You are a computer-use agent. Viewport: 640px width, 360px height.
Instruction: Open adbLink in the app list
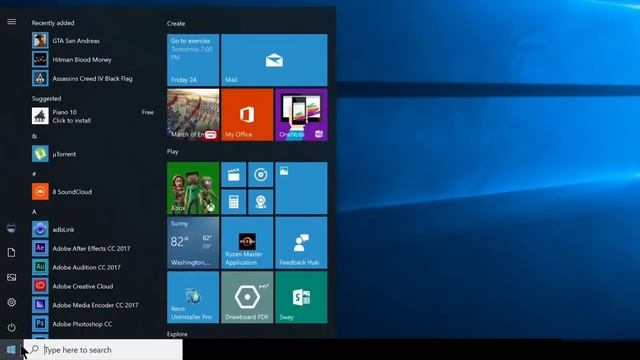(x=93, y=229)
